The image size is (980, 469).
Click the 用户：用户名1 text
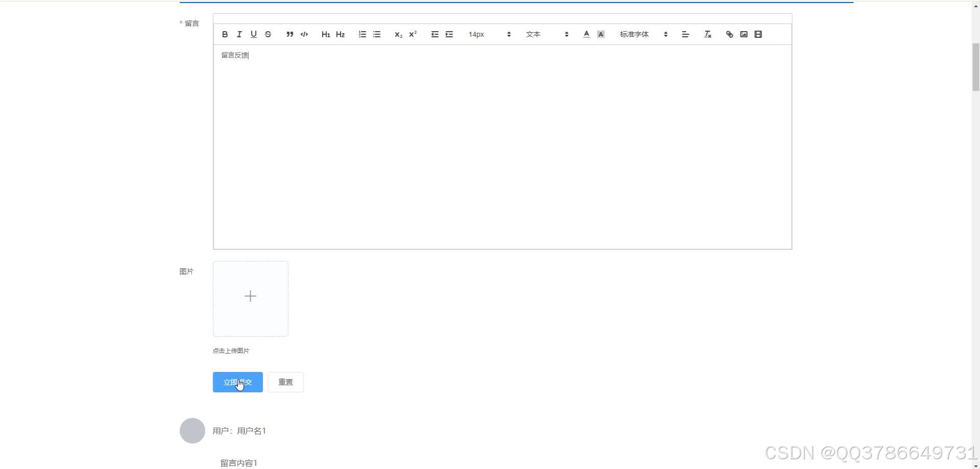coord(239,431)
